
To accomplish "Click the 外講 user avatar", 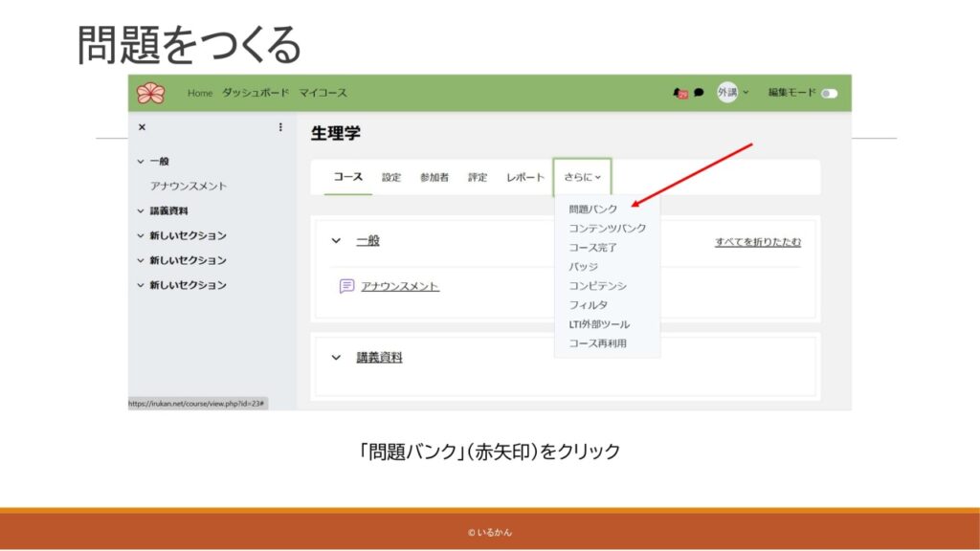I will coord(727,93).
